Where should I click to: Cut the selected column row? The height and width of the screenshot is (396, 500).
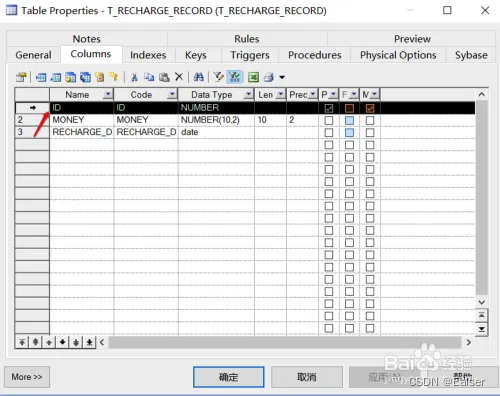point(134,77)
